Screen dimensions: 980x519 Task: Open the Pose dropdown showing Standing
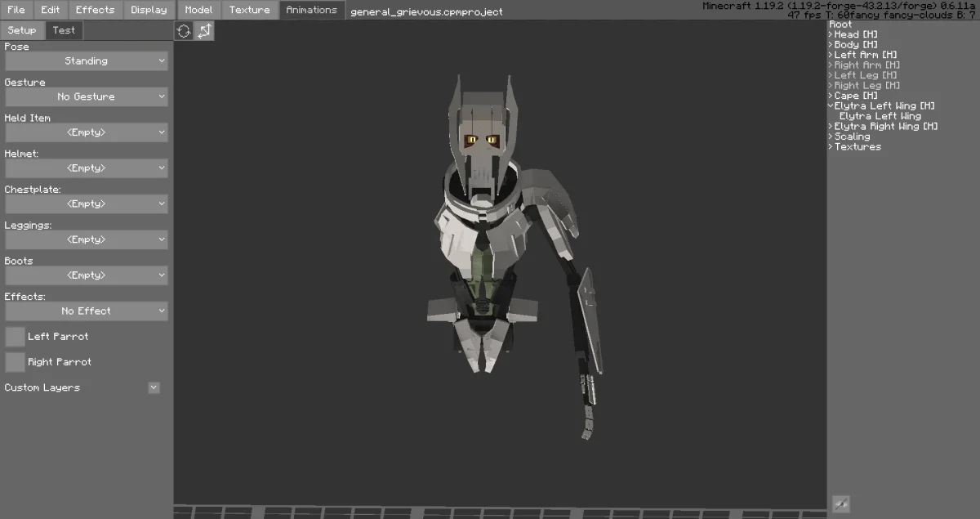click(87, 61)
